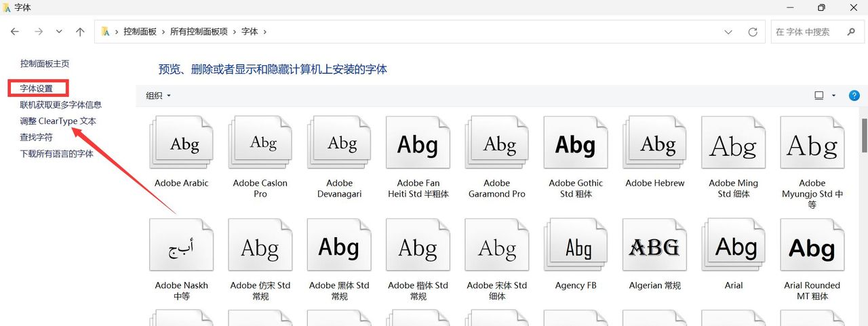Select Adobe Gothic Std font icon
The height and width of the screenshot is (326, 868).
576,143
